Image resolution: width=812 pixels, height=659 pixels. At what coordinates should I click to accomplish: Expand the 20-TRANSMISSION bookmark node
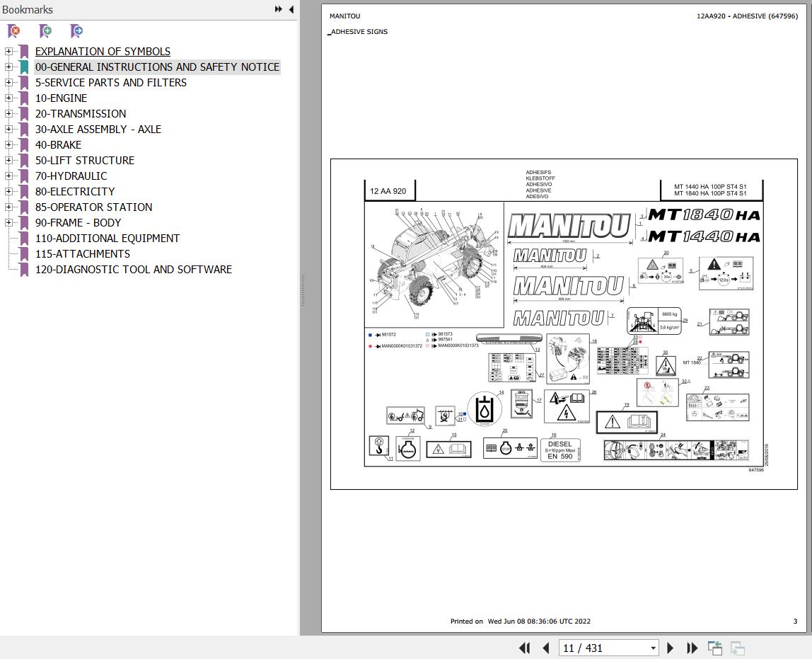click(8, 113)
